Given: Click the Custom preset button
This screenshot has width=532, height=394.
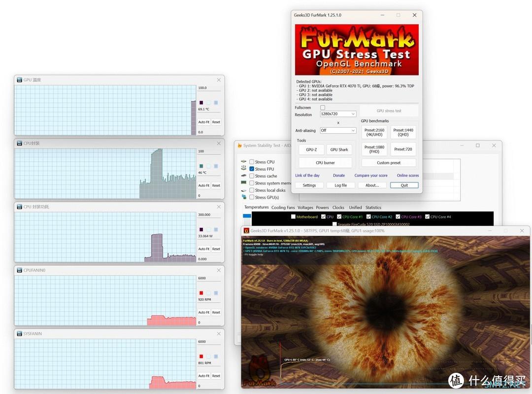Looking at the screenshot, I should coord(389,163).
